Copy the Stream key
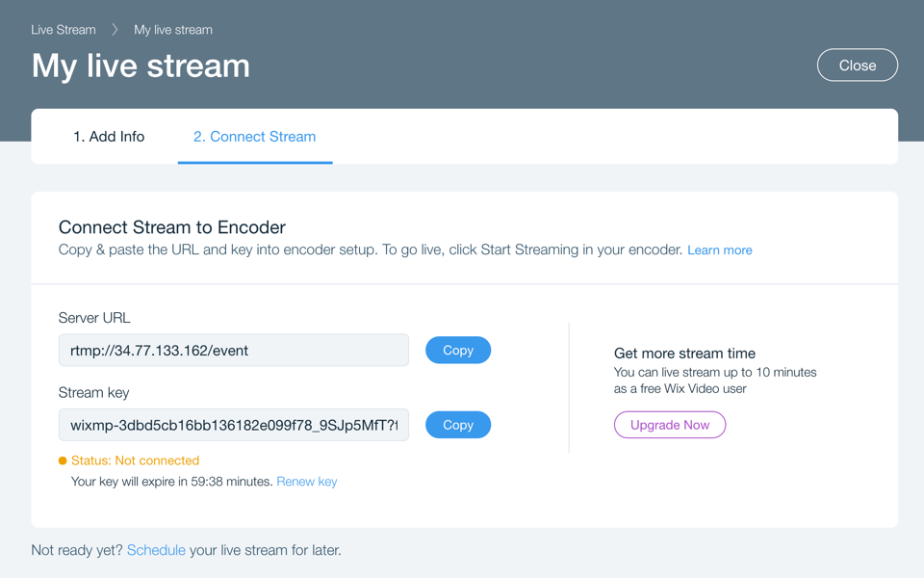924x578 pixels. 458,425
